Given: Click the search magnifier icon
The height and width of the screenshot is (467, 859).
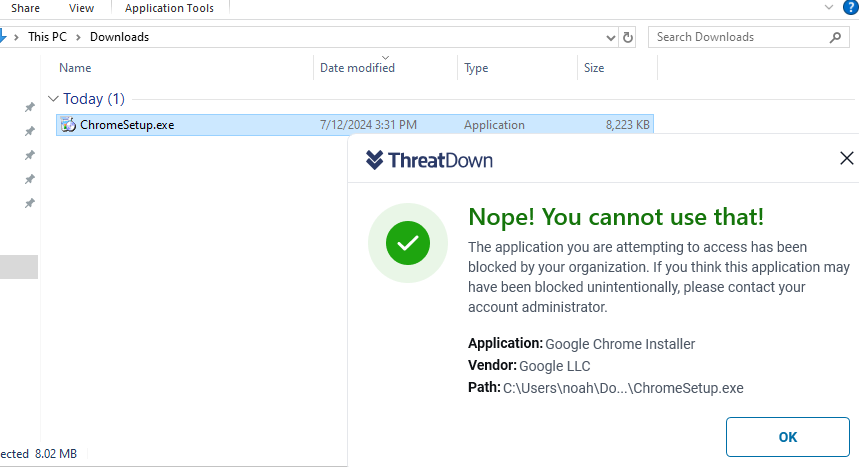Looking at the screenshot, I should pyautogui.click(x=835, y=37).
